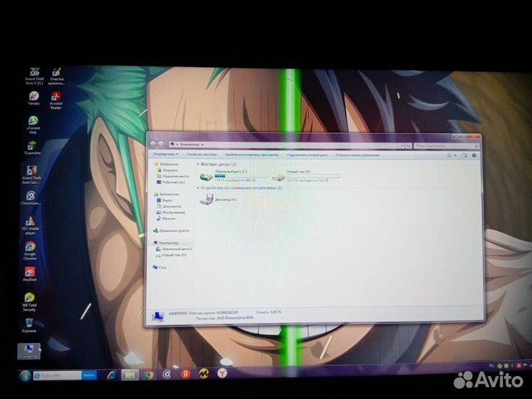The image size is (532, 399).
Task: Go back with the Explorer back arrow
Action: [x=153, y=144]
